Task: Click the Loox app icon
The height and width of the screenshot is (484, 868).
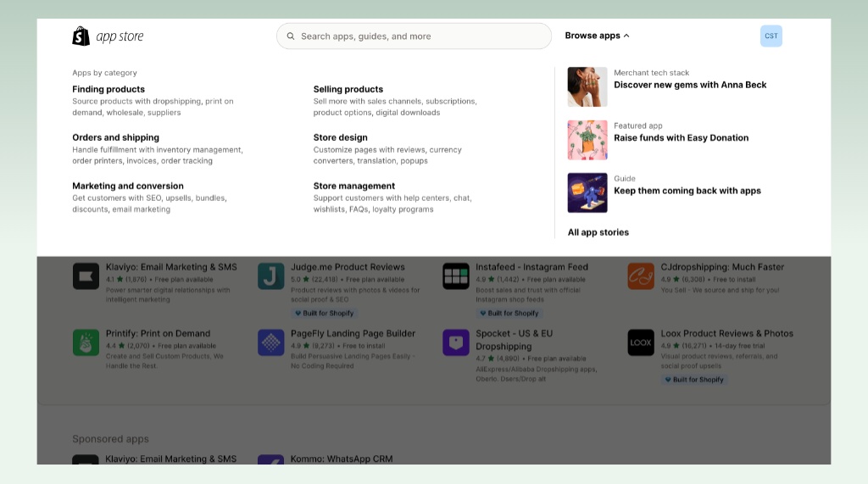Action: tap(641, 342)
